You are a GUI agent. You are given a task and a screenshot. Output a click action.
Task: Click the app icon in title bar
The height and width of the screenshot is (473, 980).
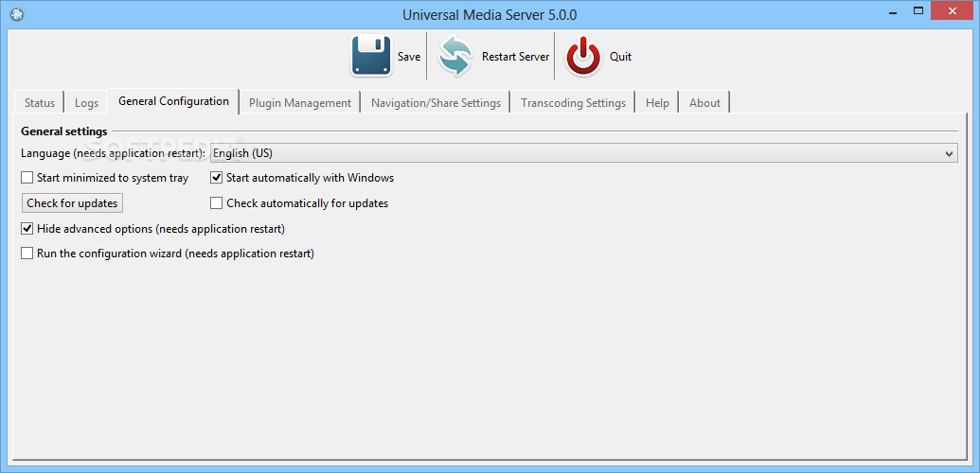pyautogui.click(x=17, y=13)
